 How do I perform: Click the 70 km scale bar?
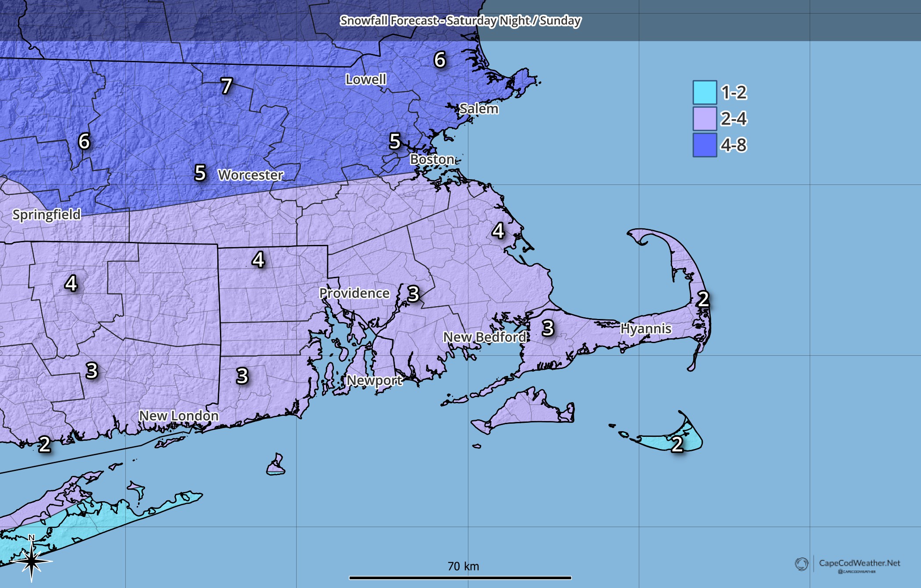460,578
